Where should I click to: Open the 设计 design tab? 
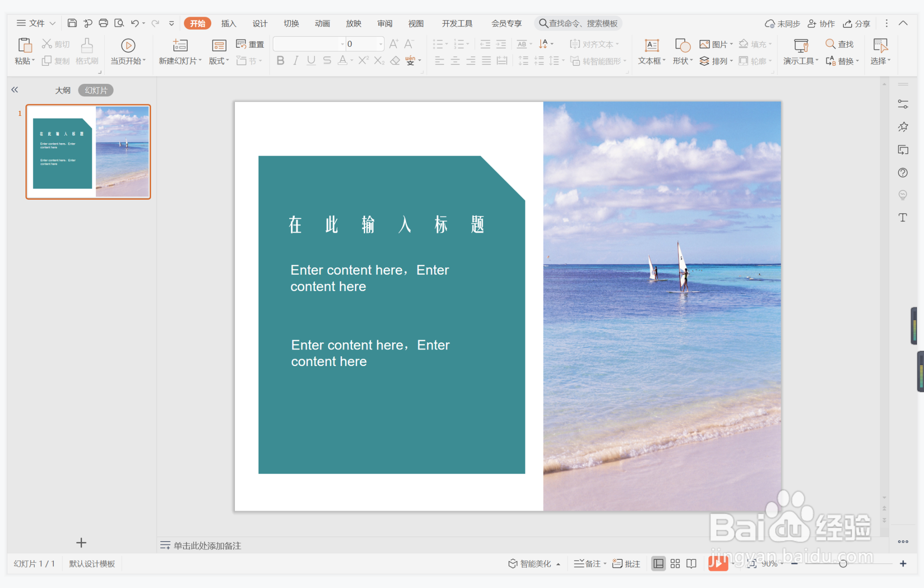click(260, 24)
